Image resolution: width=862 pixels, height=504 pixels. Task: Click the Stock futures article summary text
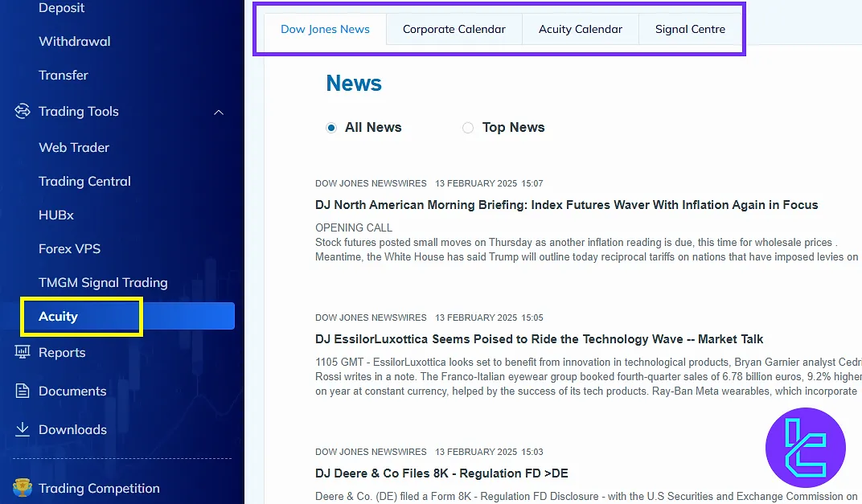[x=586, y=249]
